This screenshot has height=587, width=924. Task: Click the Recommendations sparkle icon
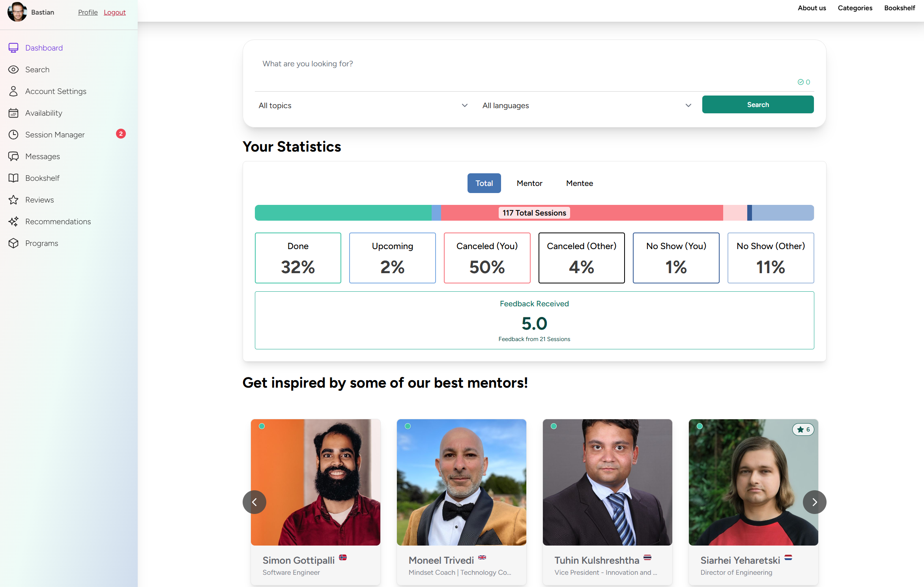13,221
